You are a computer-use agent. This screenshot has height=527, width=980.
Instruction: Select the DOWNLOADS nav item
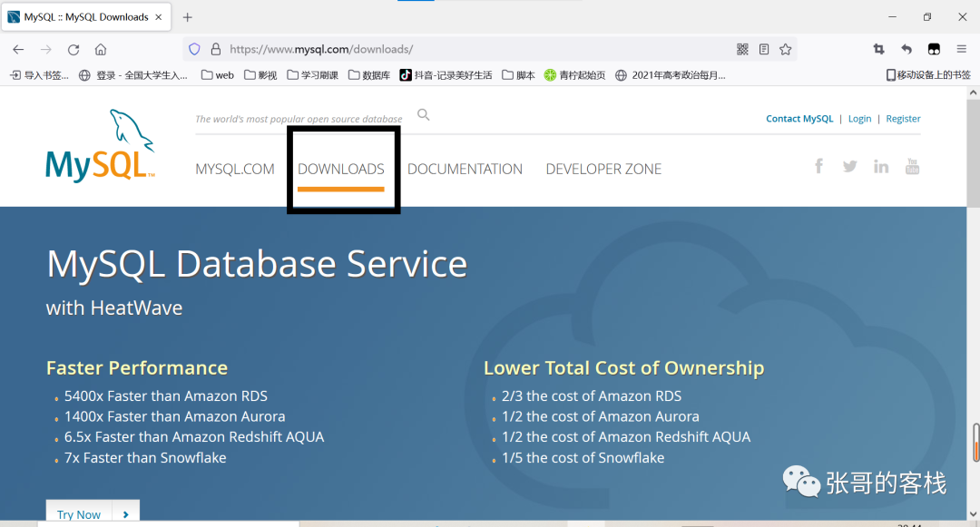[340, 170]
